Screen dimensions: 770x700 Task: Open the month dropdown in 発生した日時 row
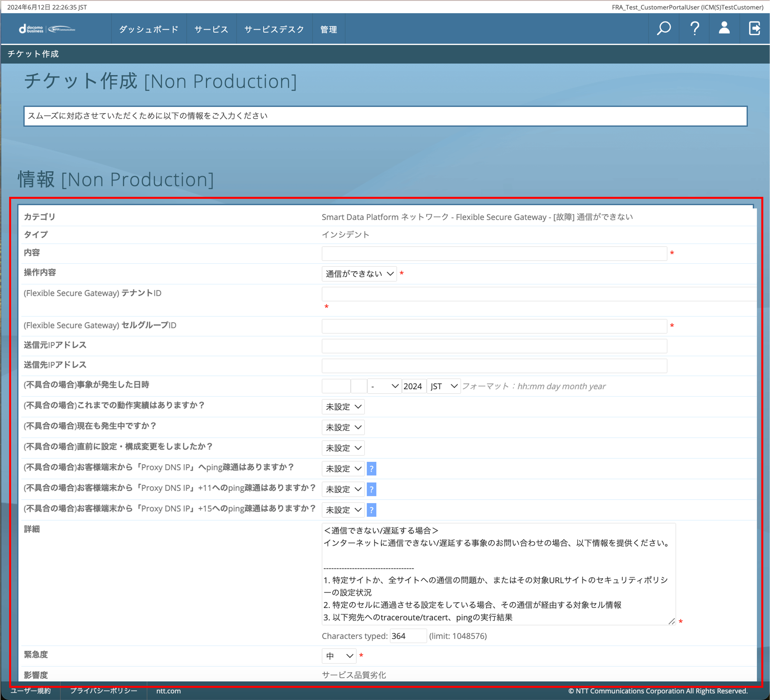click(384, 386)
